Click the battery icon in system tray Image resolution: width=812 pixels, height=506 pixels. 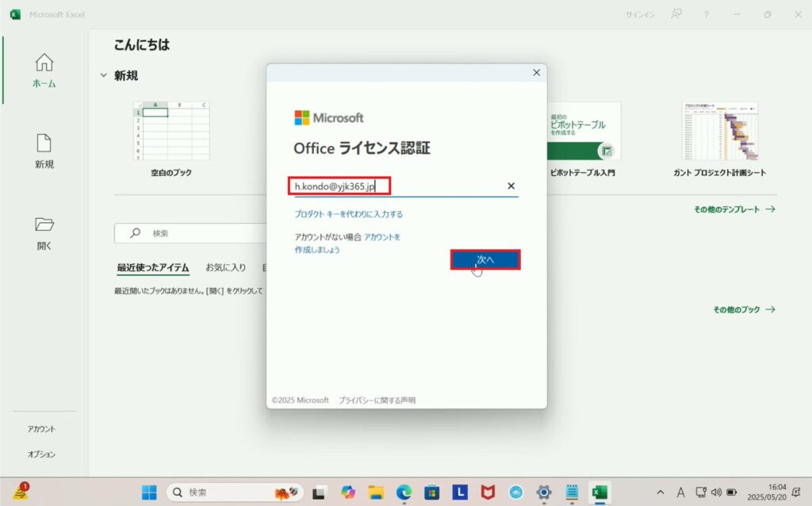pos(732,492)
